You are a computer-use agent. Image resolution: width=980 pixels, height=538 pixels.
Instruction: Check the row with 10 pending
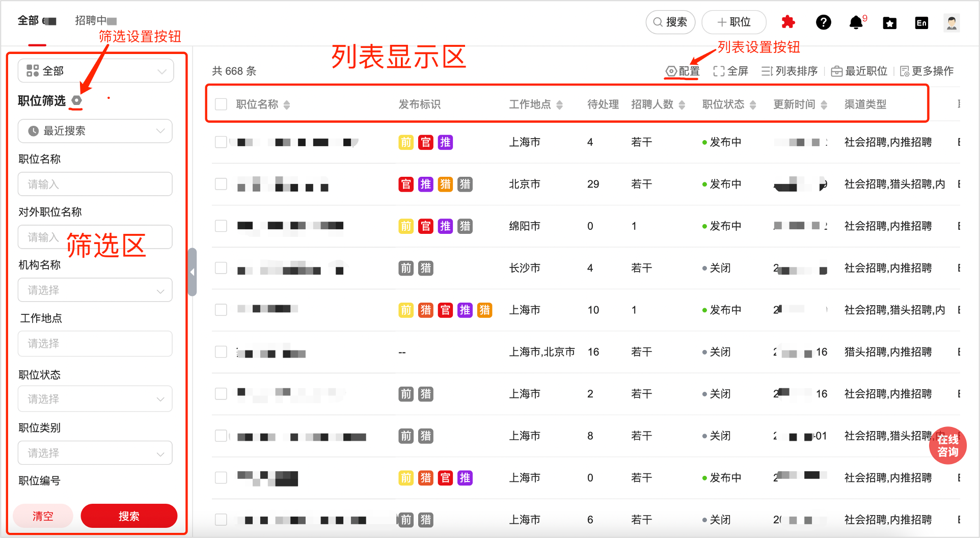point(221,310)
